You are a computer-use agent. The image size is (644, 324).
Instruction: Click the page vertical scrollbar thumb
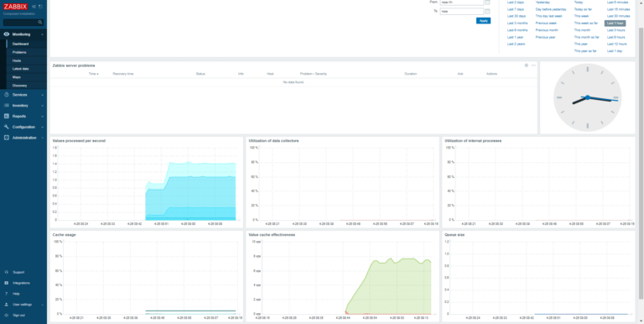coord(641,162)
